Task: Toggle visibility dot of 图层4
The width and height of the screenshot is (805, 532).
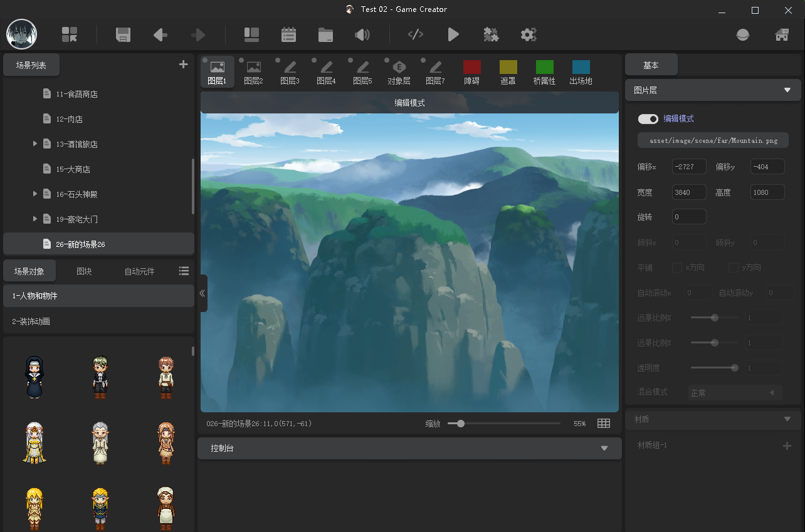Action: pyautogui.click(x=314, y=60)
